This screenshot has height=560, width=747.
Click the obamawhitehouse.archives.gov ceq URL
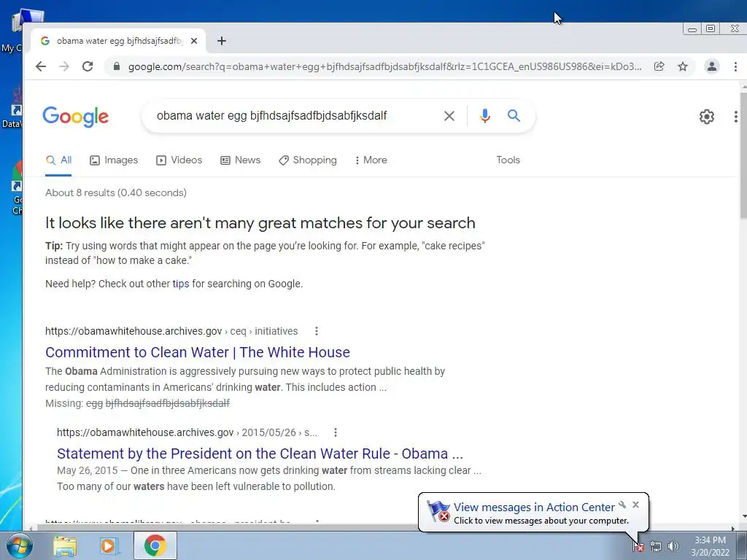(x=171, y=332)
